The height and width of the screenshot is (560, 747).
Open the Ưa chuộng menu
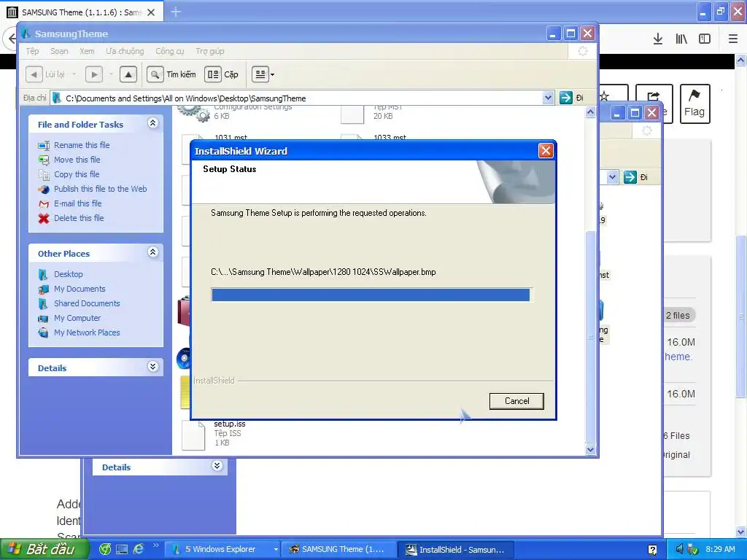point(125,51)
